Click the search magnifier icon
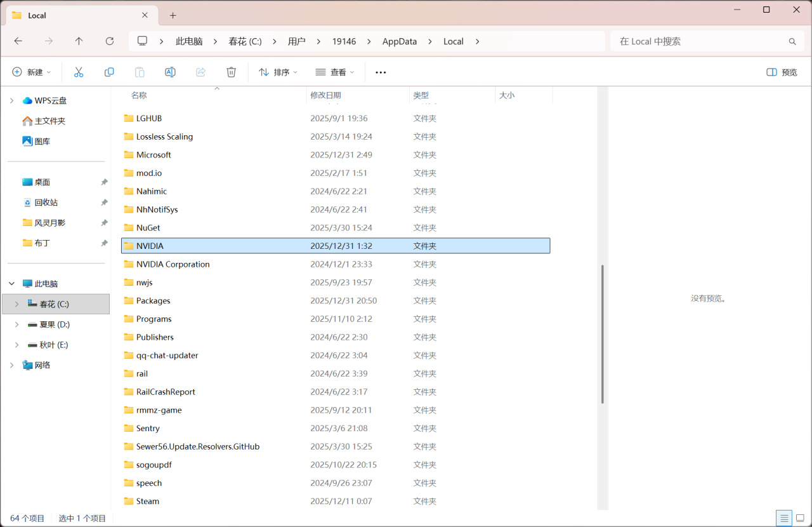 792,41
